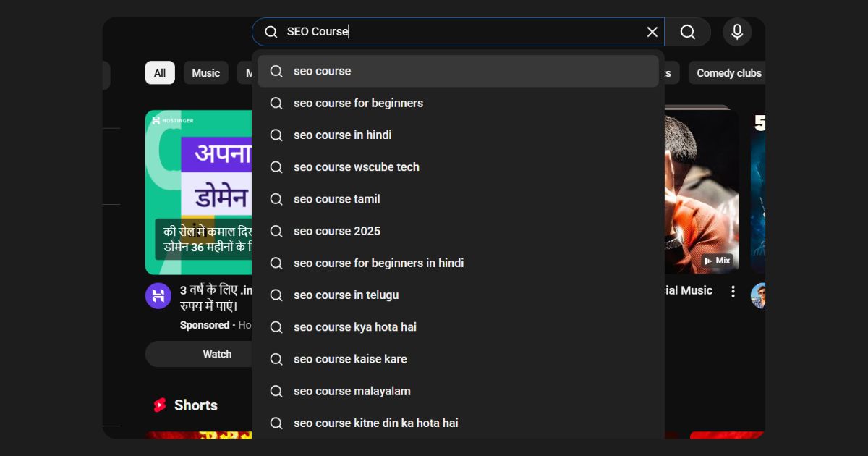Click magnifier icon beside "seo course malayalam"

pyautogui.click(x=276, y=391)
